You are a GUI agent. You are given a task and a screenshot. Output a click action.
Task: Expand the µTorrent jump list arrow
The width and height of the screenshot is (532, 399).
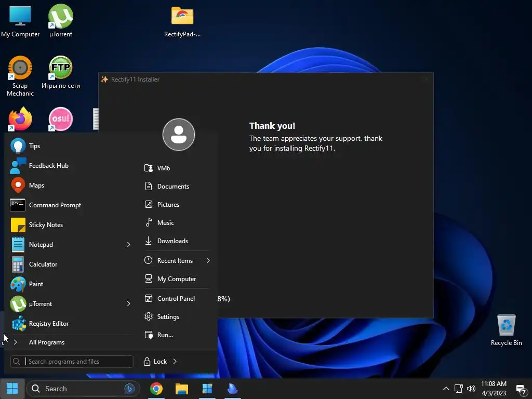pyautogui.click(x=128, y=303)
